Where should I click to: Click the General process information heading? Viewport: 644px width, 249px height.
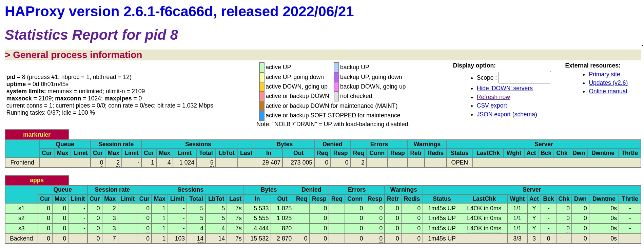tap(73, 55)
